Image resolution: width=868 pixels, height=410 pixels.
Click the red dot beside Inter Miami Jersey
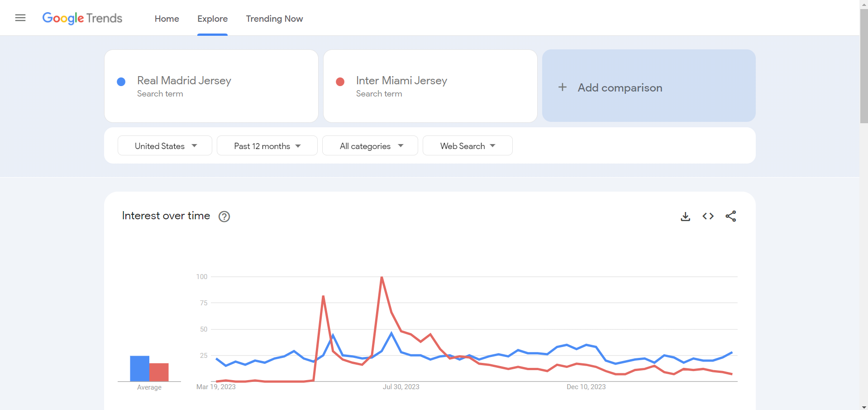pyautogui.click(x=340, y=82)
